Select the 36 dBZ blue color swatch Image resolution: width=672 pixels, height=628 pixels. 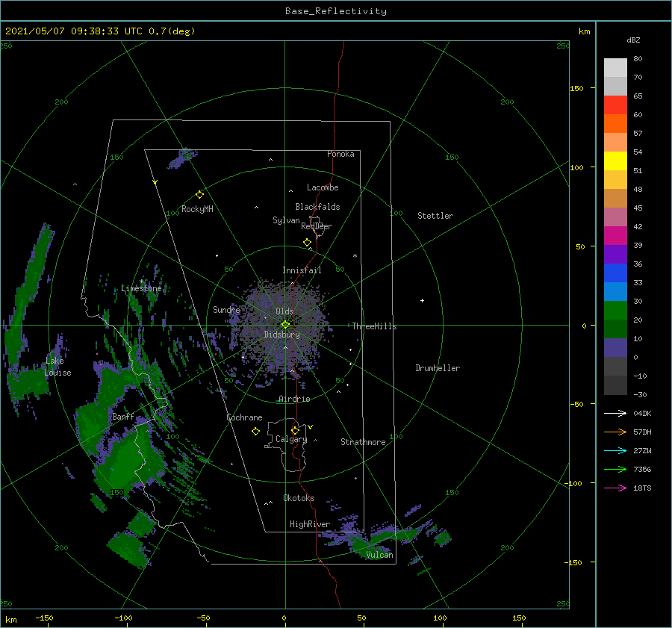coord(615,273)
